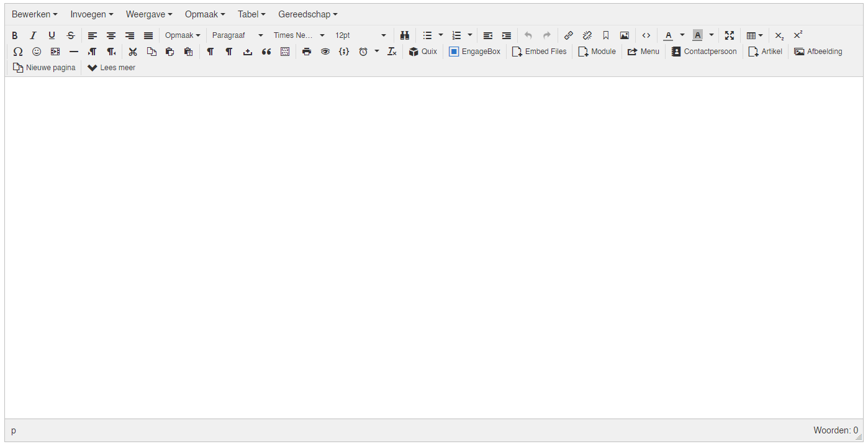Set text direction left to right

(93, 52)
